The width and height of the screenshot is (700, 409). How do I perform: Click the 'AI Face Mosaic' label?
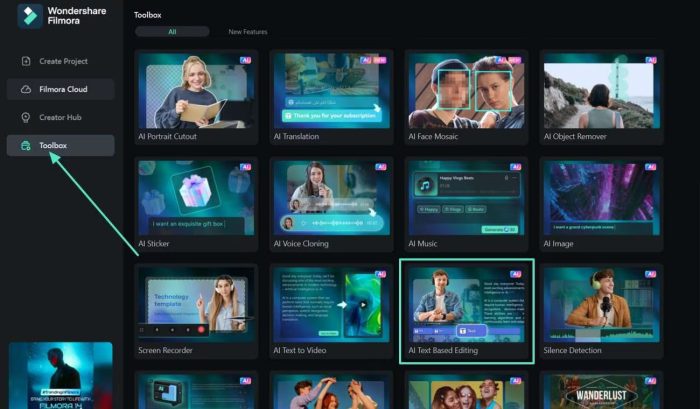click(433, 137)
